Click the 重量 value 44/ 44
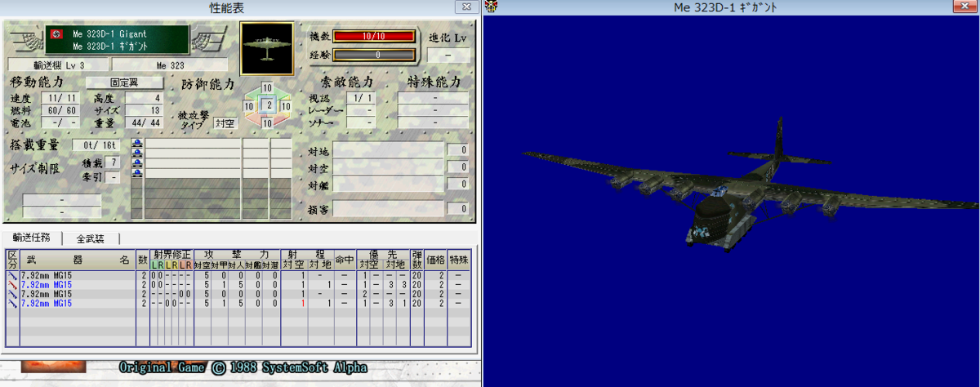The width and height of the screenshot is (980, 387). click(x=144, y=122)
